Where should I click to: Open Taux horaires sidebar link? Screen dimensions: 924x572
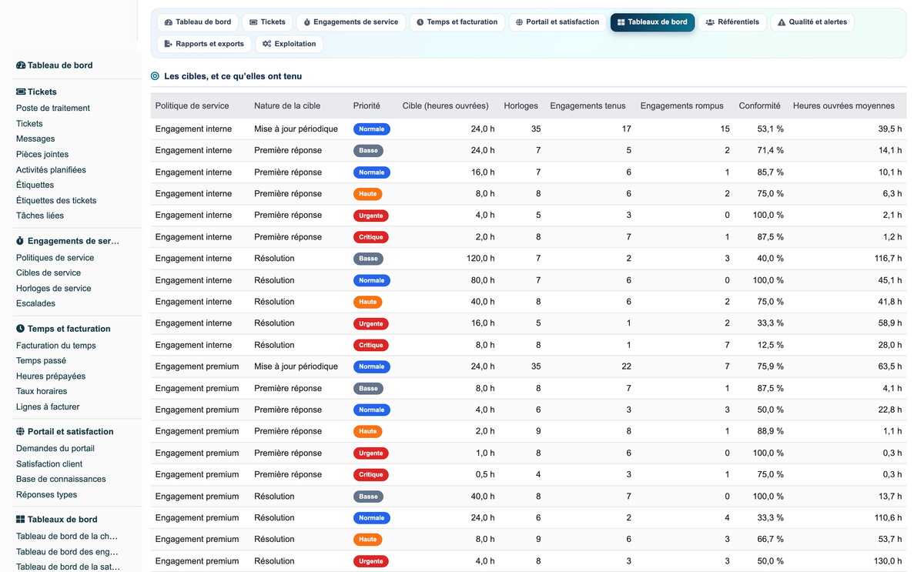42,392
